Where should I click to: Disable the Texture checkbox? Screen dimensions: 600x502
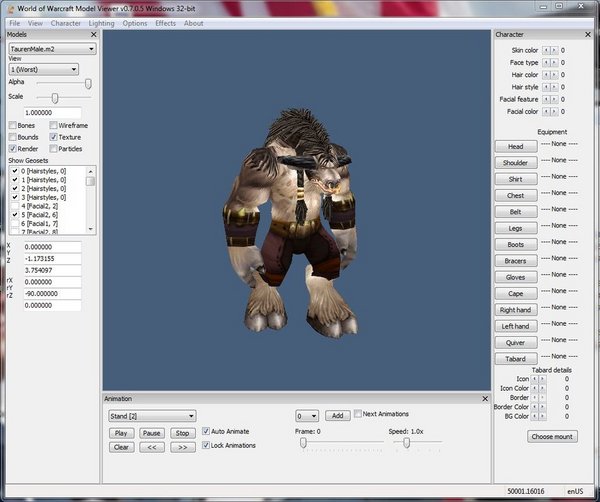[53, 137]
